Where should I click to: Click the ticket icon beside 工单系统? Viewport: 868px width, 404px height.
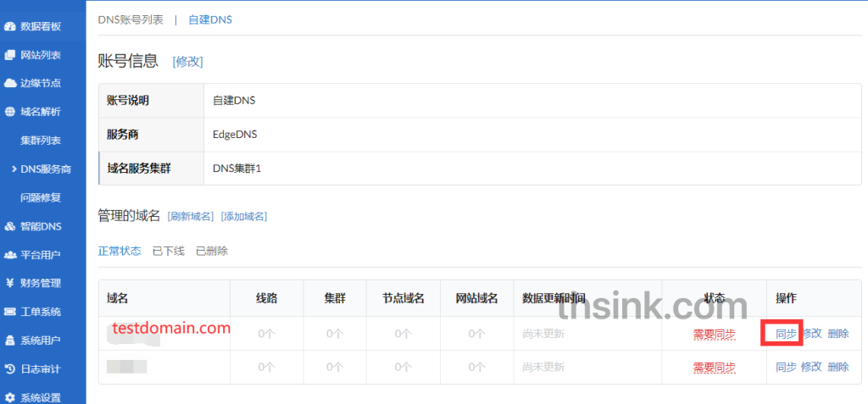(x=9, y=312)
